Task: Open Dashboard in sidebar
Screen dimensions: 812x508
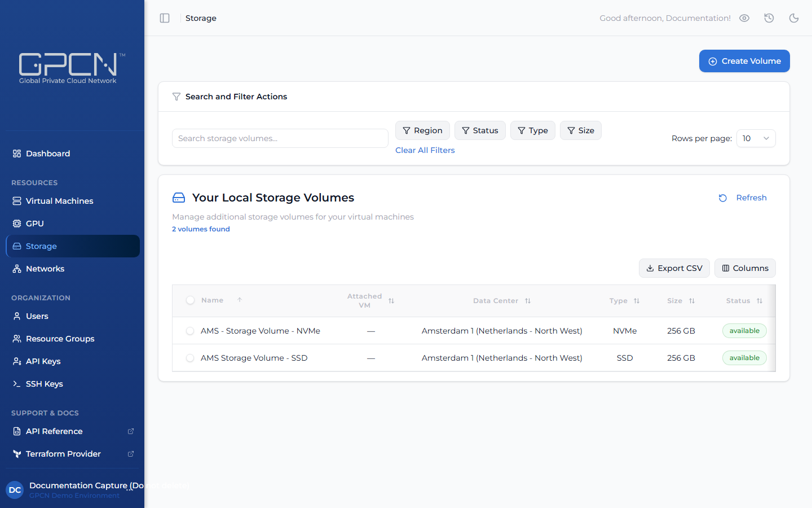Action: tap(72, 154)
